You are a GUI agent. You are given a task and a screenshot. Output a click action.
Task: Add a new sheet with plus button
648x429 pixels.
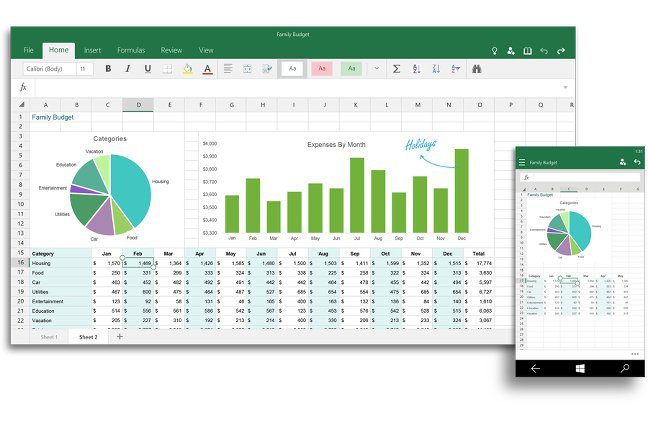click(120, 337)
